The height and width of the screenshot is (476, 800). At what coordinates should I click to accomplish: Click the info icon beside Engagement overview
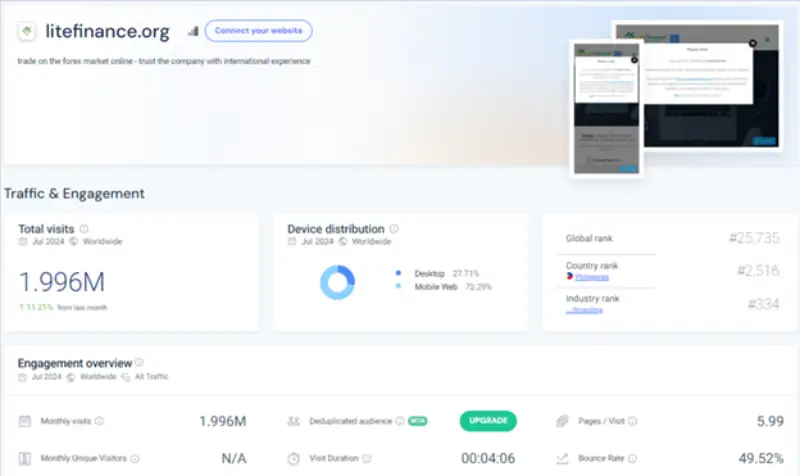(139, 363)
